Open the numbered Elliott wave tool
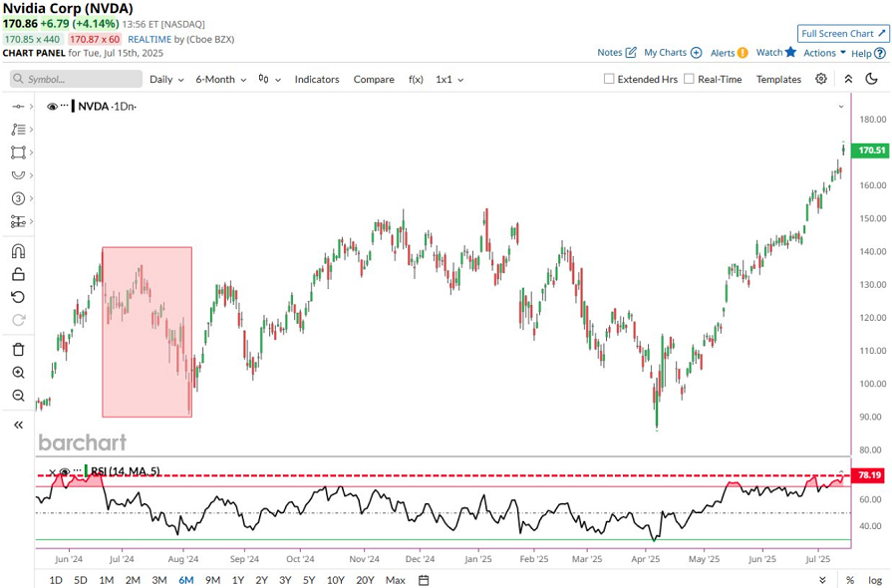The image size is (892, 588). pyautogui.click(x=18, y=198)
